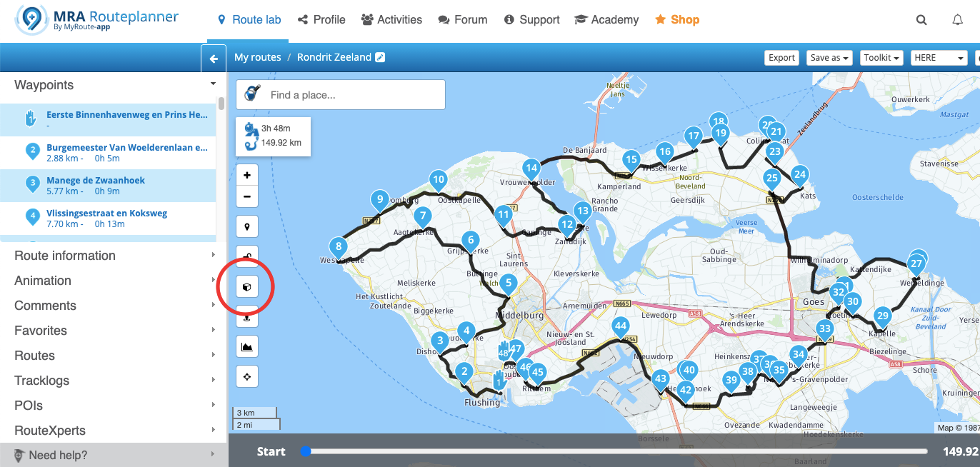
Task: Open the Forum menu item
Action: tap(463, 20)
